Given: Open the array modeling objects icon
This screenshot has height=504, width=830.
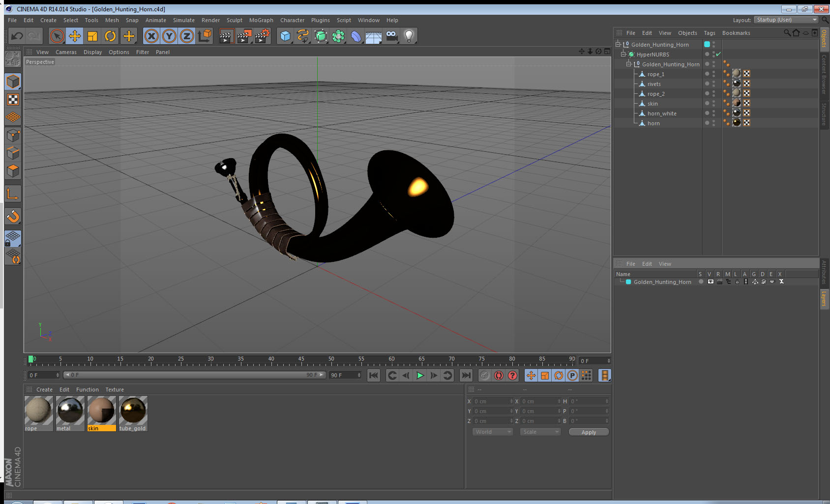Looking at the screenshot, I should point(338,36).
